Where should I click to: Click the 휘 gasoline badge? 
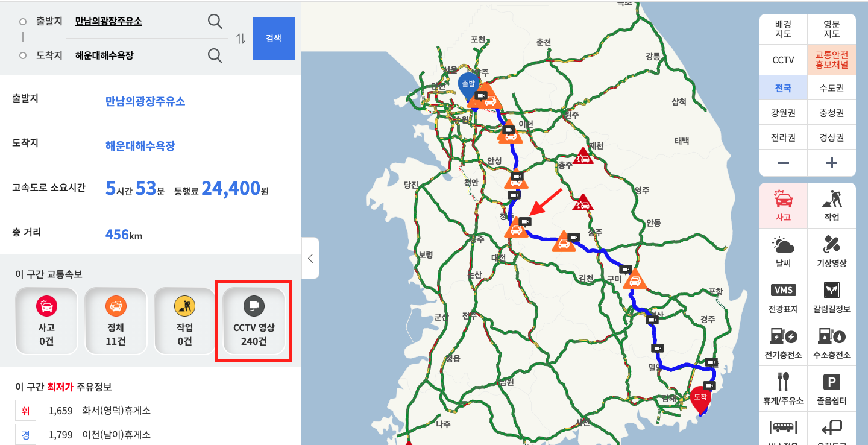[x=25, y=411]
